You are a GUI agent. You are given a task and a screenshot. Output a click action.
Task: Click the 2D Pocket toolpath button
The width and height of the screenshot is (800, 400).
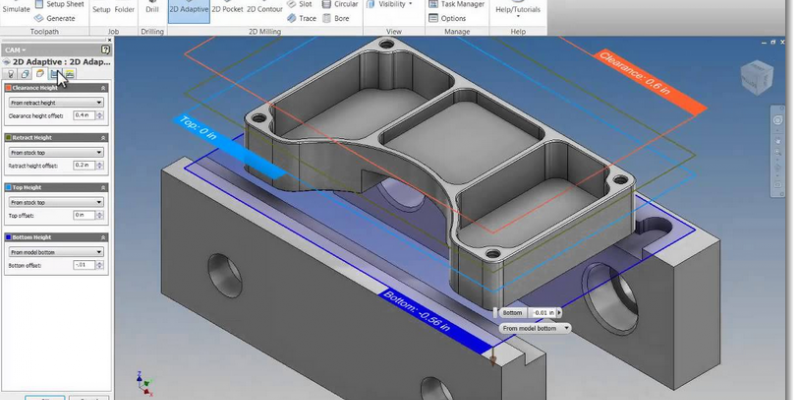[x=227, y=9]
